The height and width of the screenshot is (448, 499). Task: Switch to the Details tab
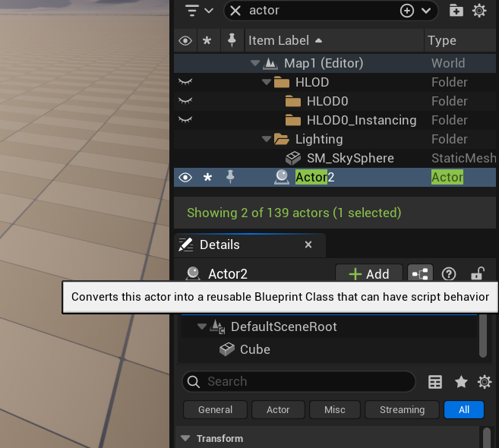[219, 245]
